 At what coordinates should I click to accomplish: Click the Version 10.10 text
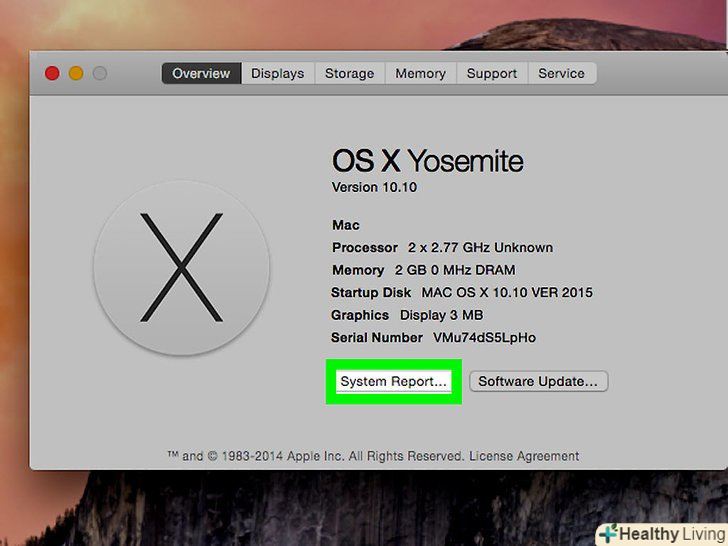pyautogui.click(x=374, y=187)
